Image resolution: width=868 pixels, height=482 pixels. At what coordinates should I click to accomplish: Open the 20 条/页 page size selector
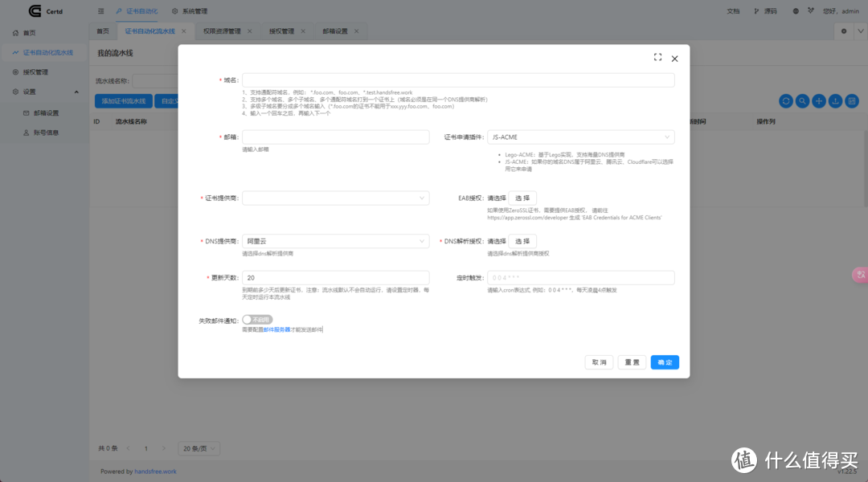coord(195,447)
